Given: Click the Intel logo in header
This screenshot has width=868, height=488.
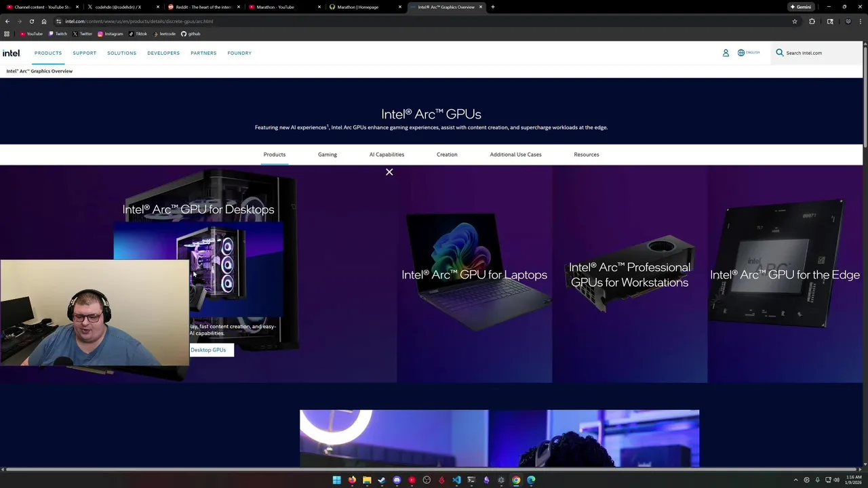Looking at the screenshot, I should coord(12,53).
